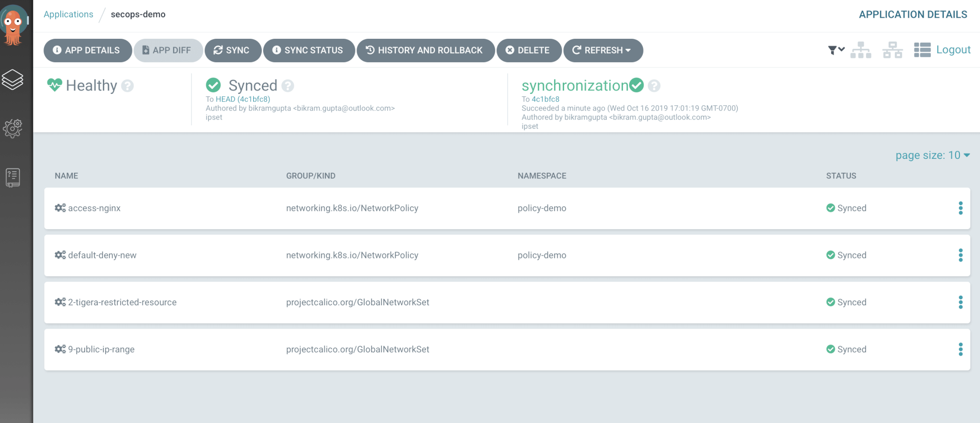This screenshot has width=980, height=423.
Task: Switch to the list view icon
Action: (922, 50)
